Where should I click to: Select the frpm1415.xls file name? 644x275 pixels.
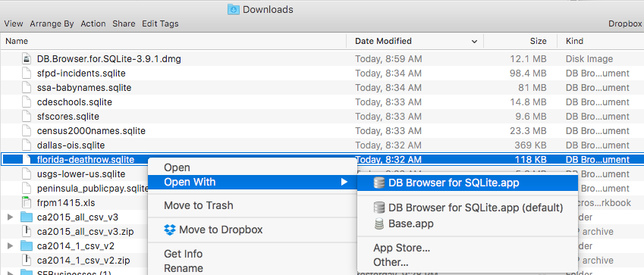click(x=66, y=203)
